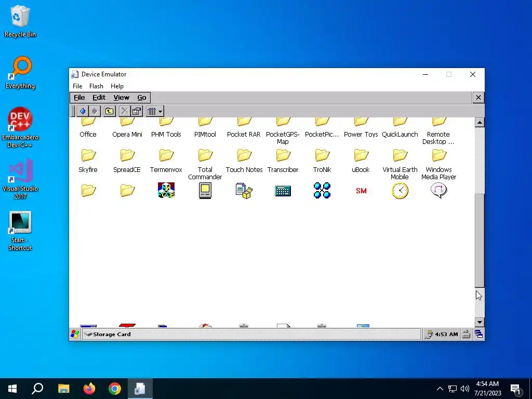Open File Explorer from the Windows taskbar
This screenshot has width=532, height=399.
pos(63,389)
